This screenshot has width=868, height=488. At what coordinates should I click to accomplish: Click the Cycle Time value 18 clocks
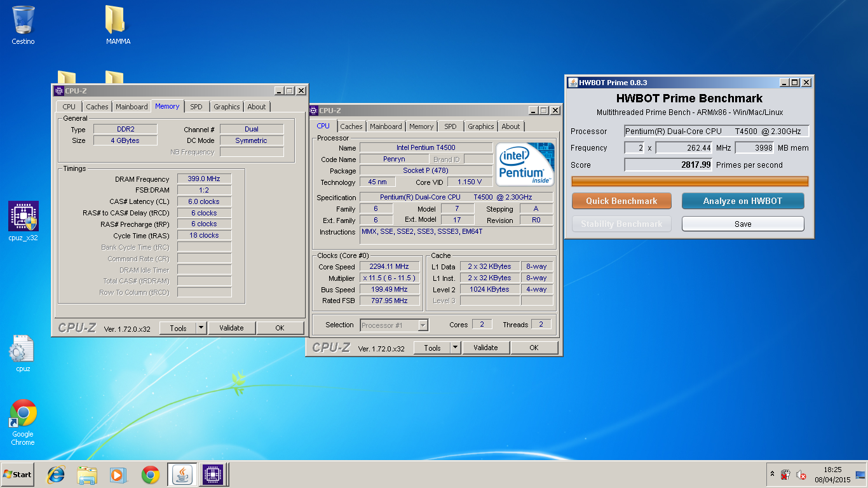[x=204, y=235]
